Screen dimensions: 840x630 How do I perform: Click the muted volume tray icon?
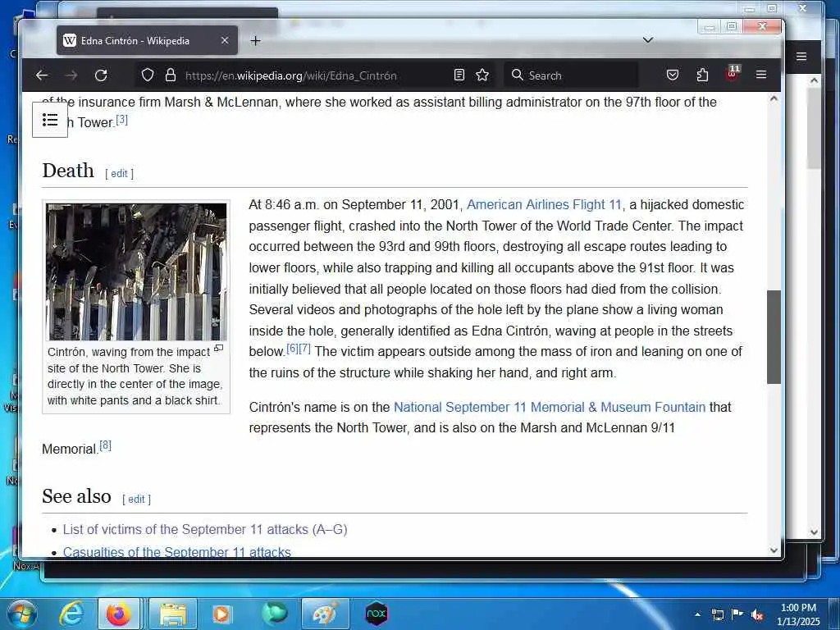(x=757, y=615)
